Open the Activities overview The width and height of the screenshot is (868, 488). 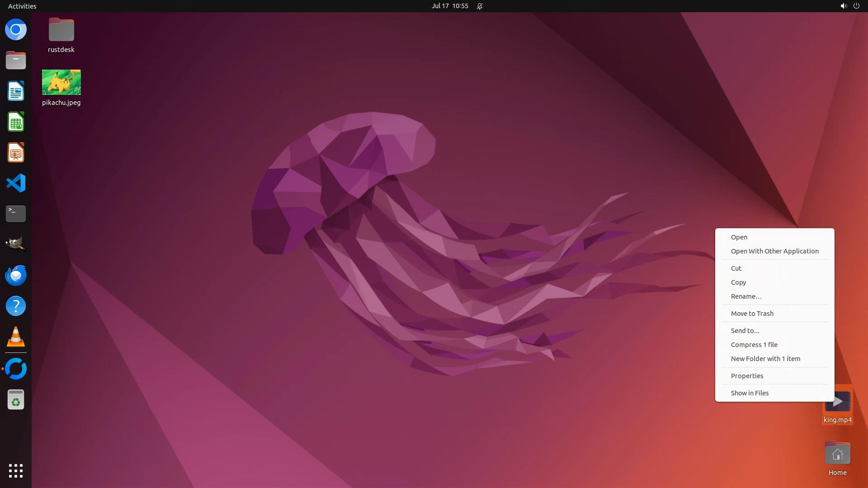(22, 6)
